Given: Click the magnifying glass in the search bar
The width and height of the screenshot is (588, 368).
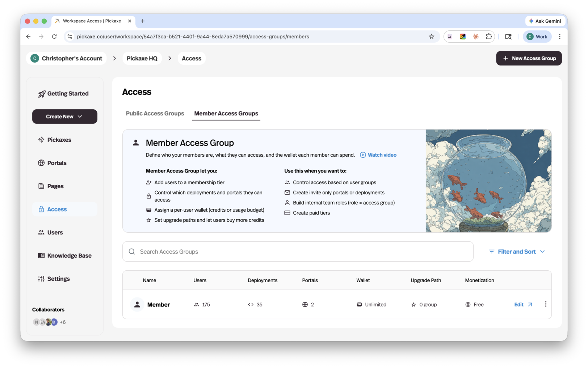Looking at the screenshot, I should tap(131, 251).
